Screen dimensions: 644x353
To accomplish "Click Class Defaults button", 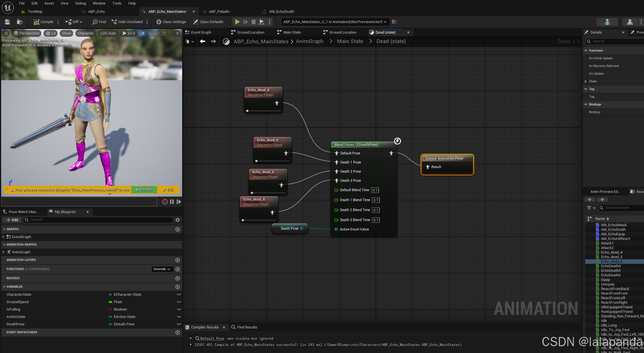I will [x=208, y=22].
